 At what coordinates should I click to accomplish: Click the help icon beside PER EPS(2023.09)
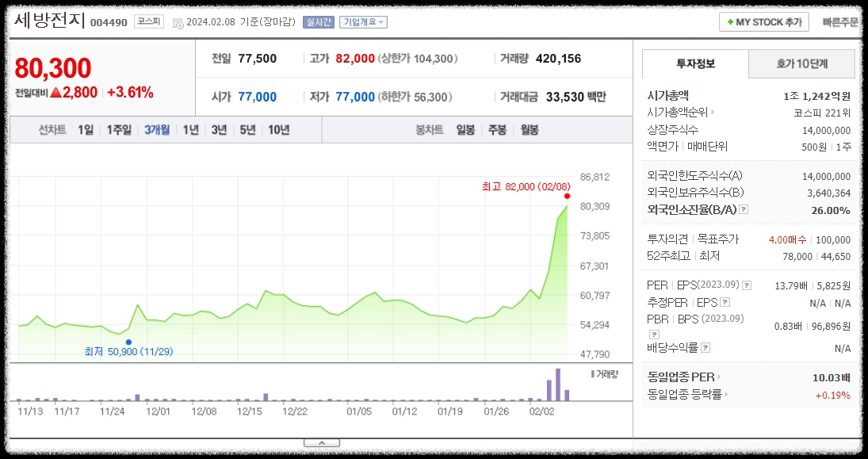tap(747, 285)
